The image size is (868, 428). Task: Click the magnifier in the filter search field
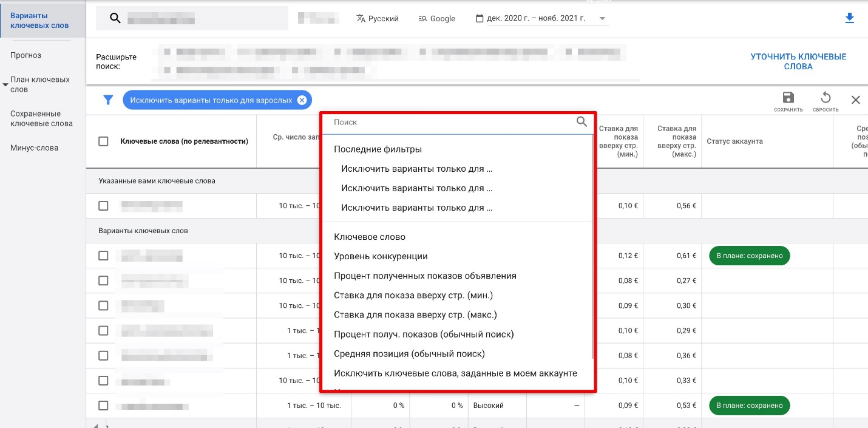pos(581,121)
